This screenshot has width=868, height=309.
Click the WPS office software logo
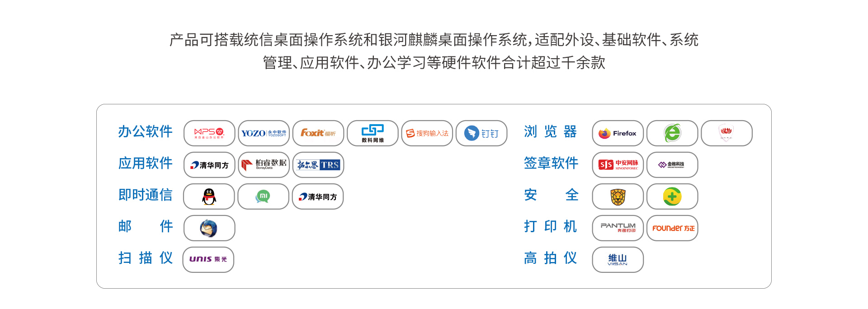[209, 133]
